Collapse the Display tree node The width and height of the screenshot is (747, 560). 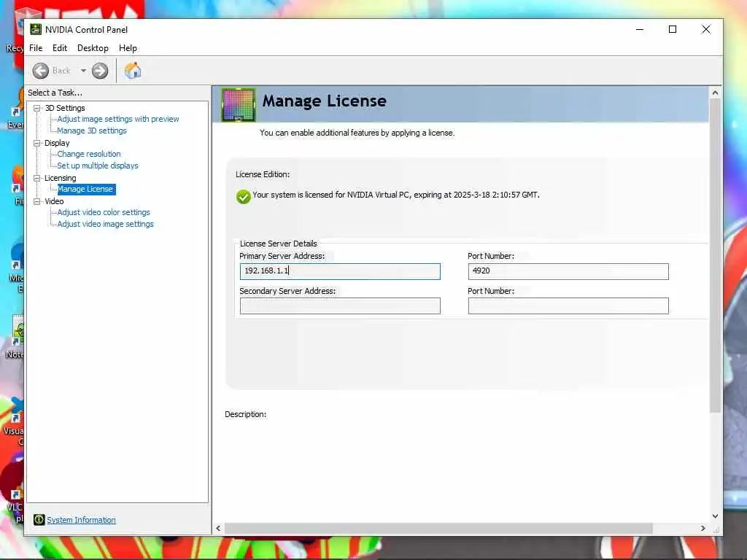(x=36, y=143)
